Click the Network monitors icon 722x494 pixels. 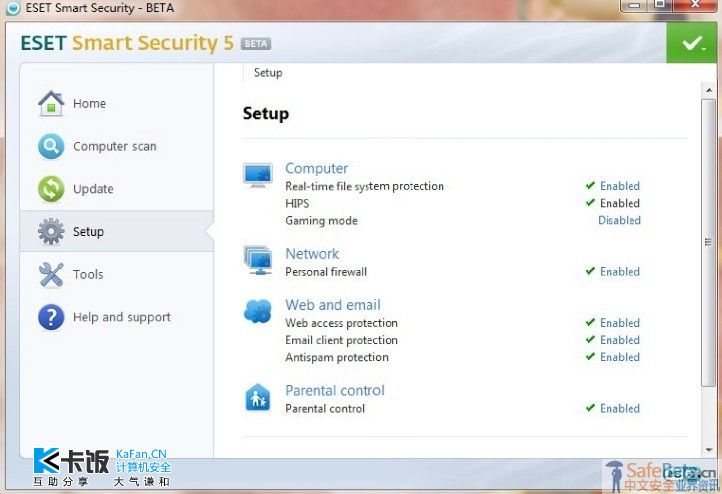click(258, 260)
